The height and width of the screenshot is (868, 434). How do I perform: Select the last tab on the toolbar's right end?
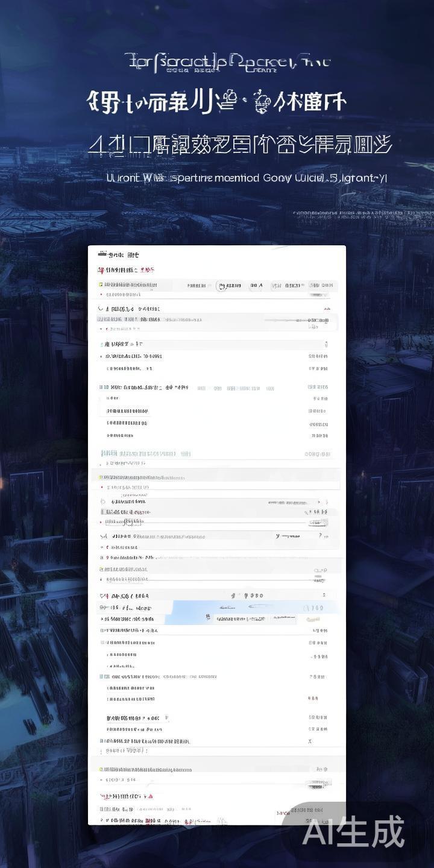pos(321,286)
